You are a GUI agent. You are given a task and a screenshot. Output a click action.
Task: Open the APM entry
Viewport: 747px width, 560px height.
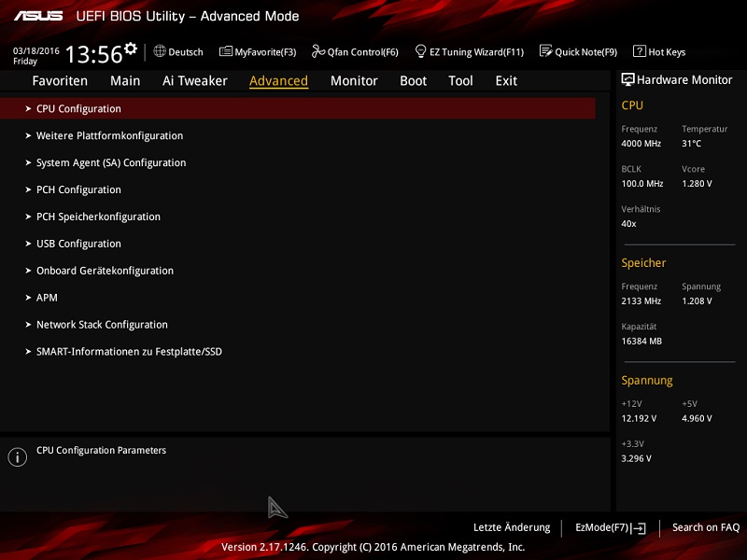tap(47, 298)
